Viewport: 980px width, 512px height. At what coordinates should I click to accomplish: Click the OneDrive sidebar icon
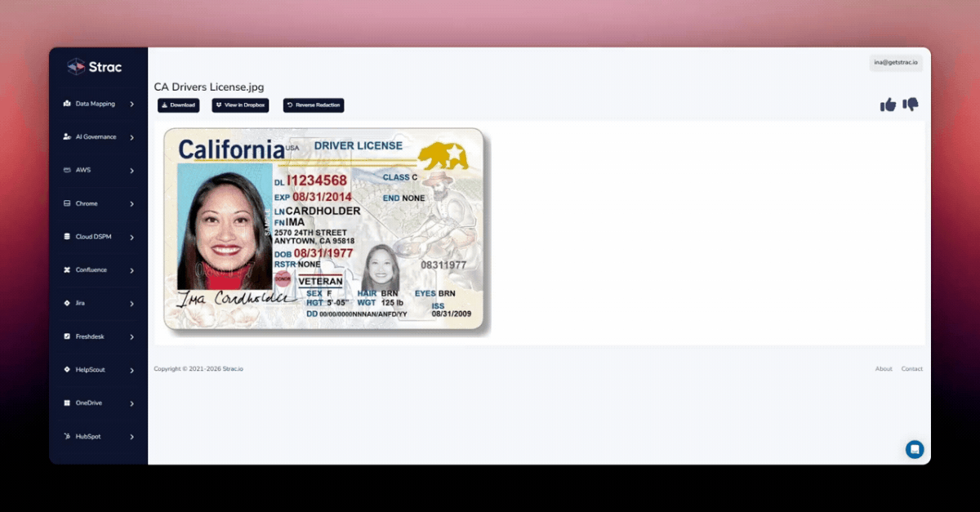[x=67, y=403]
